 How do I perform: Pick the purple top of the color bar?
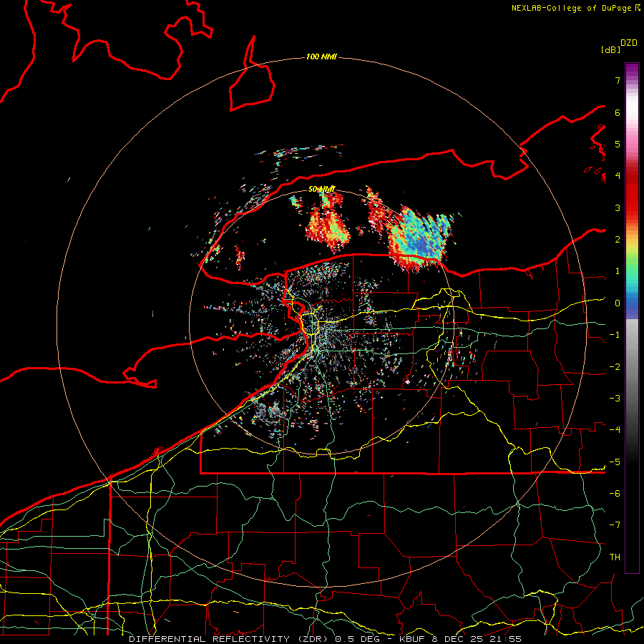(632, 70)
